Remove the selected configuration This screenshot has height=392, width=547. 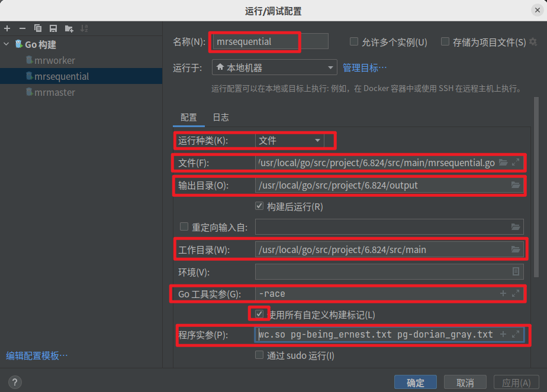(x=21, y=28)
